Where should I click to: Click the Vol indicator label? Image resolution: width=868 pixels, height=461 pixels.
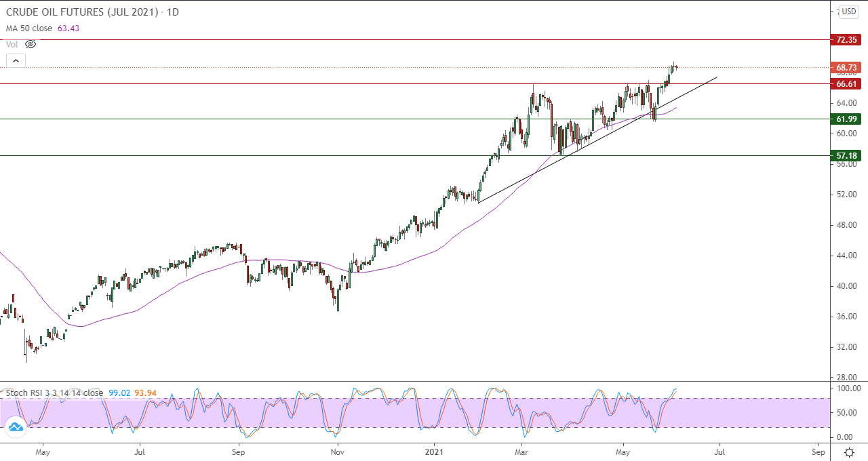12,44
